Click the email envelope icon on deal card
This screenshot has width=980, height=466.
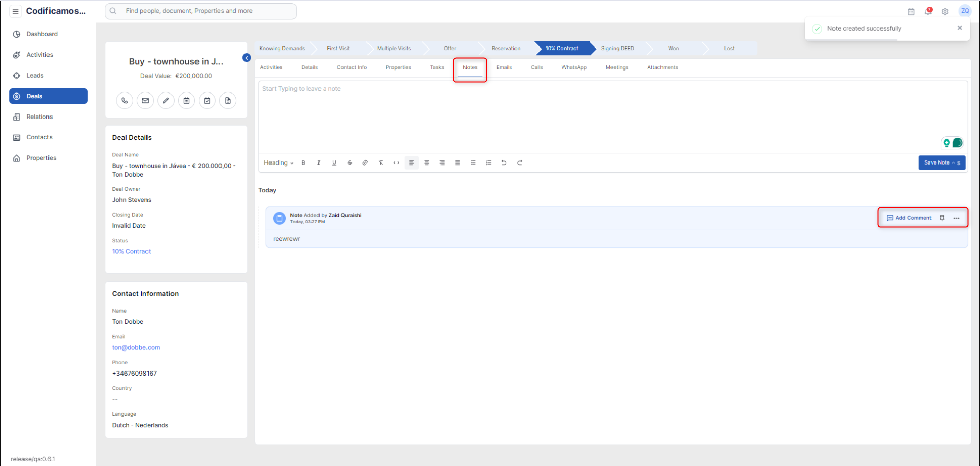145,101
